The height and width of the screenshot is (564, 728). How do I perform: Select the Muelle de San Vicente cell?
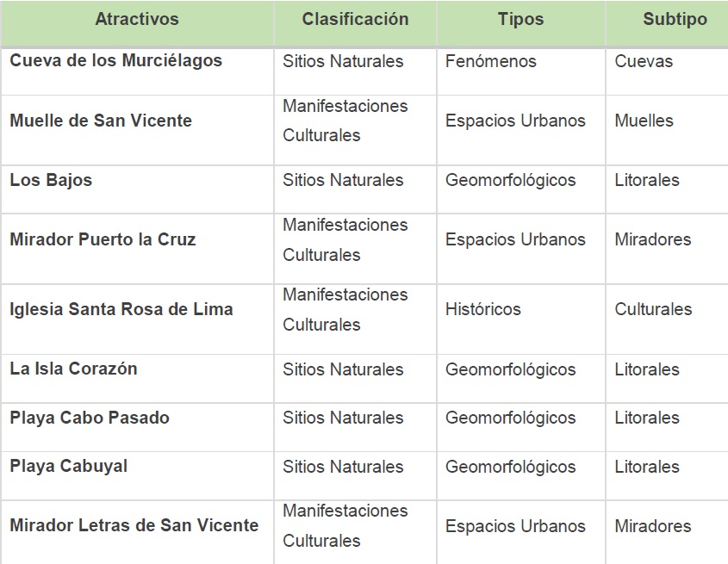point(101,121)
